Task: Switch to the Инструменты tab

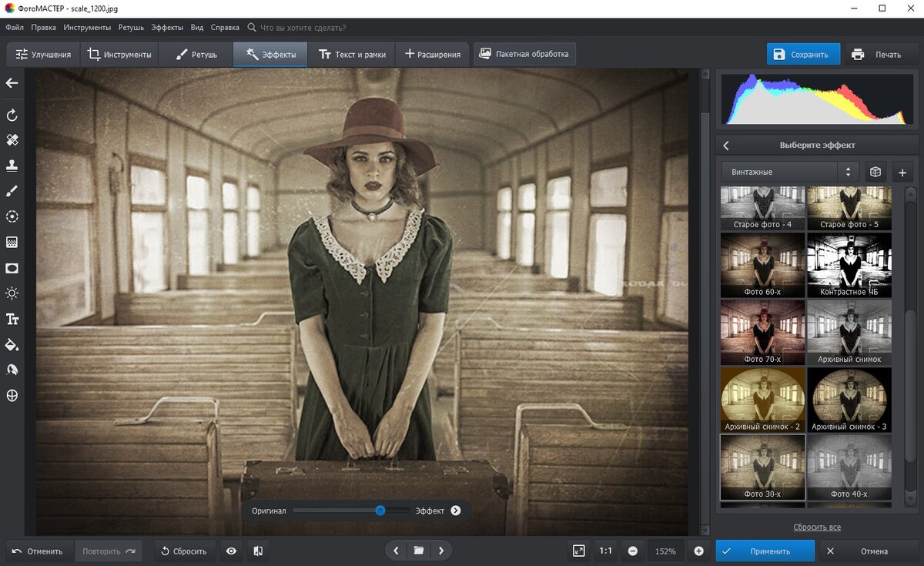Action: pyautogui.click(x=119, y=55)
